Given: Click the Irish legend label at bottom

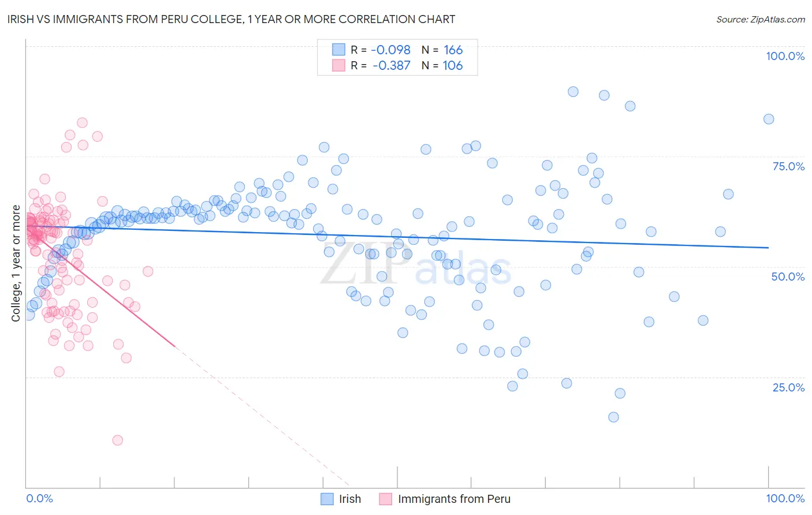Looking at the screenshot, I should coord(350,499).
